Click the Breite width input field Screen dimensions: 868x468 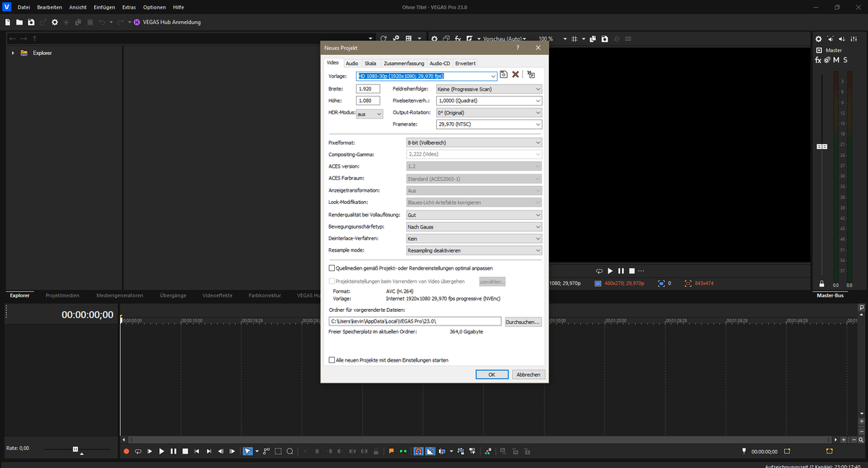coord(368,89)
